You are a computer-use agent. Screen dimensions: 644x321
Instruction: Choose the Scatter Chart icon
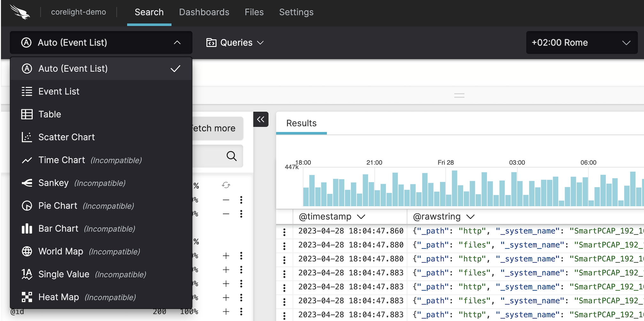click(x=27, y=137)
